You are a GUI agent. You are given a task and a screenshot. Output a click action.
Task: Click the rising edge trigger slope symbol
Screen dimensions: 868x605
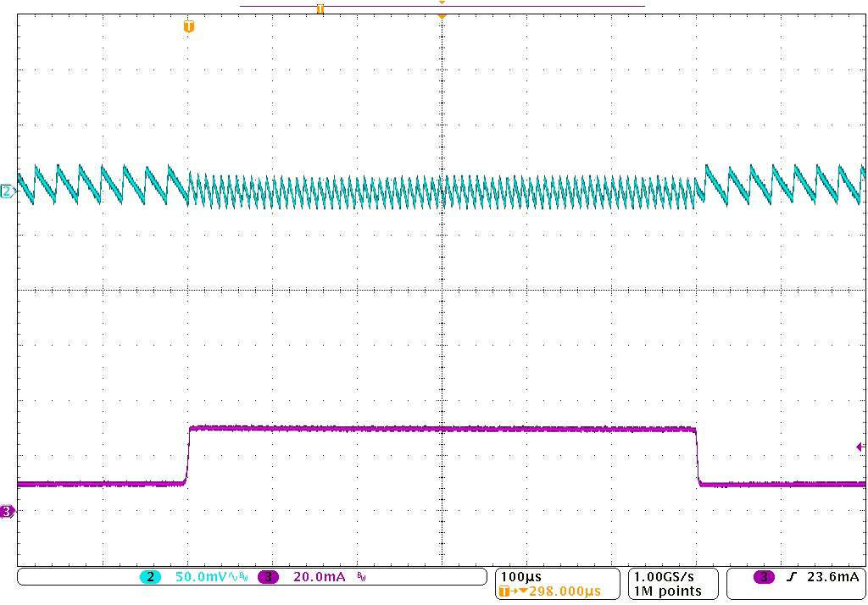(x=792, y=577)
